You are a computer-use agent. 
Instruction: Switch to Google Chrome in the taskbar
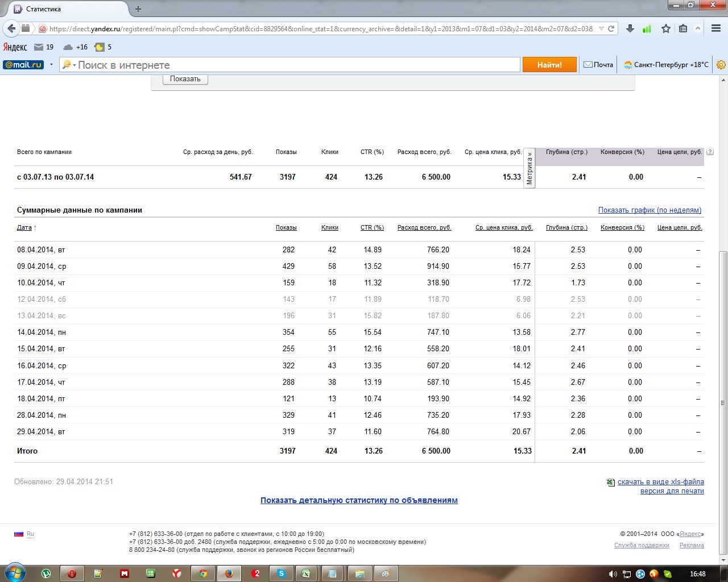pyautogui.click(x=202, y=573)
